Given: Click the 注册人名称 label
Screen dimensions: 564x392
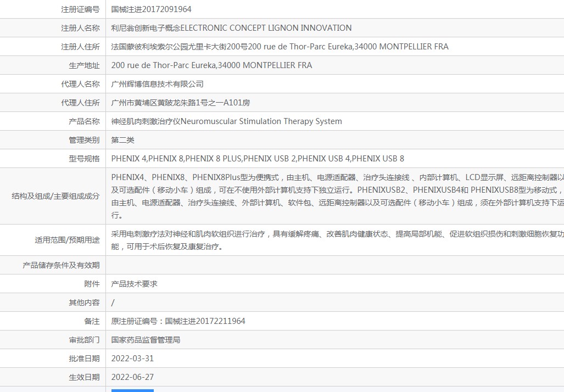Looking at the screenshot, I should pos(80,28).
